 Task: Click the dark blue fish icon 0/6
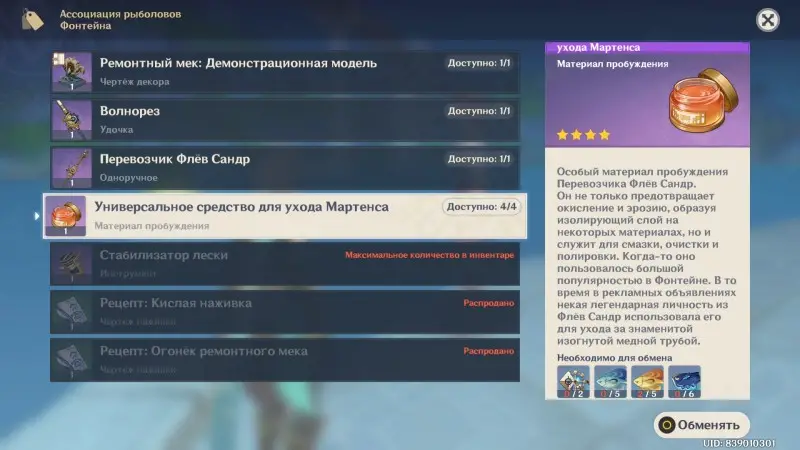coord(684,382)
